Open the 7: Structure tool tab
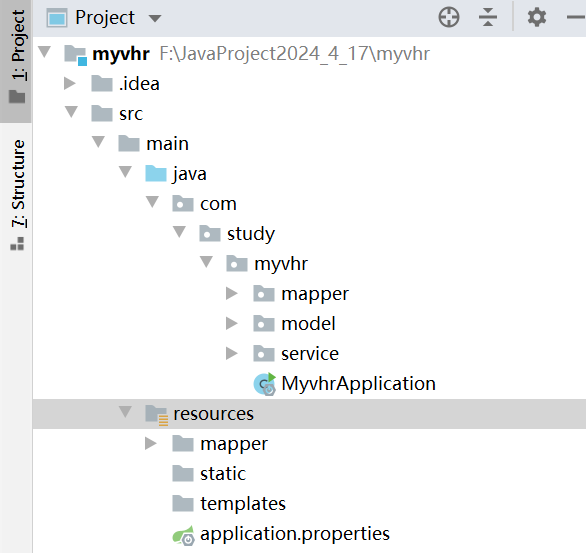586x553 pixels. pos(16,194)
